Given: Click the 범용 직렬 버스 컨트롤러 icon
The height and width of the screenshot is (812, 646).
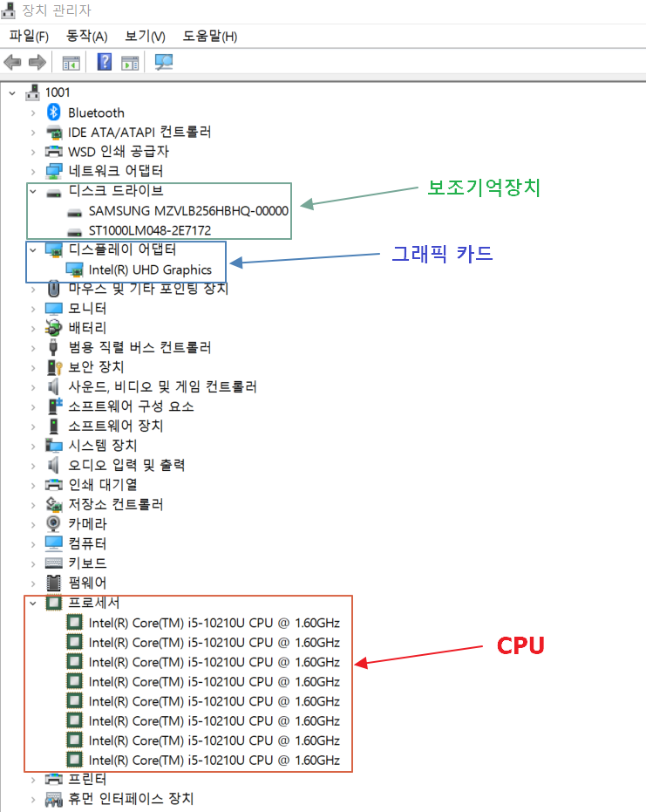Looking at the screenshot, I should point(53,347).
